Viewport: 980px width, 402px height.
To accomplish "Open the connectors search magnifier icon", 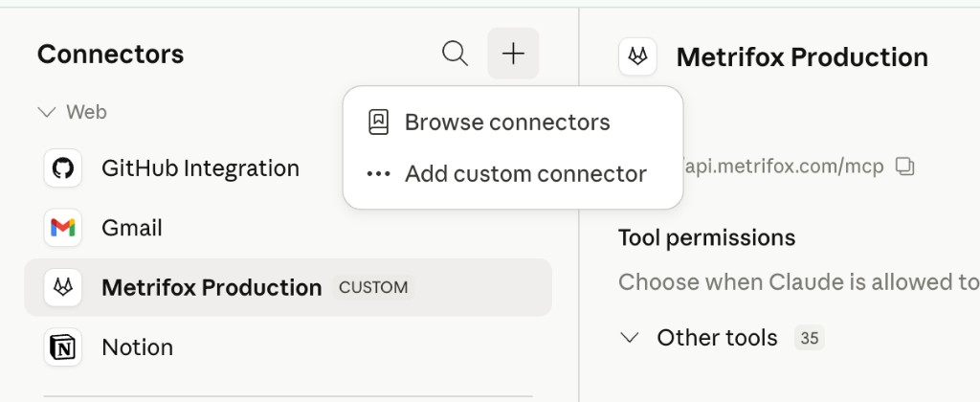I will tap(455, 54).
